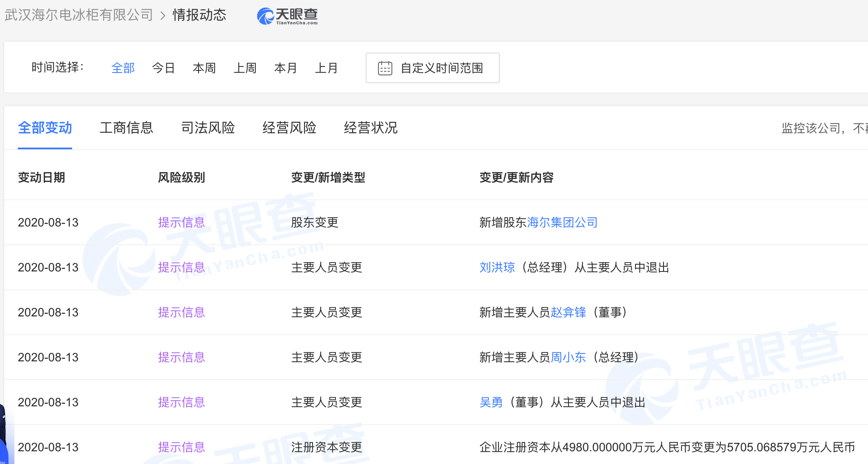Open the 经营状况 tab
Screen dimensions: 868x464
[371, 128]
